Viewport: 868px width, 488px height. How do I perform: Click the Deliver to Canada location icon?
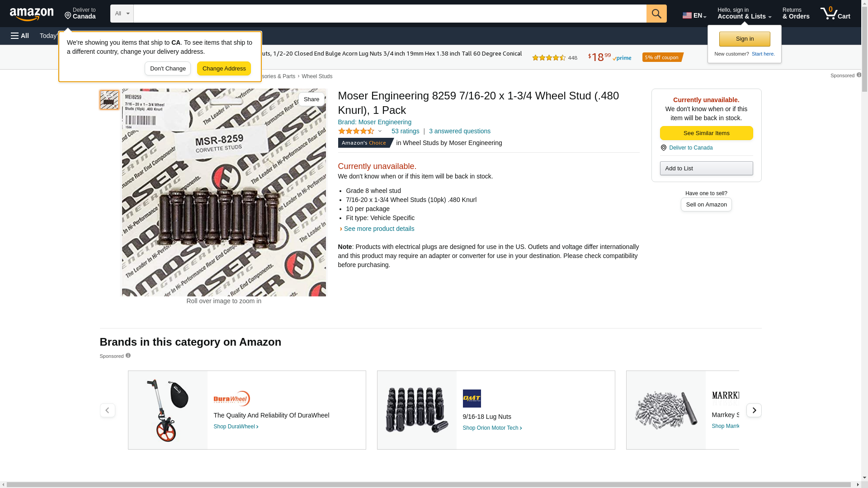663,148
